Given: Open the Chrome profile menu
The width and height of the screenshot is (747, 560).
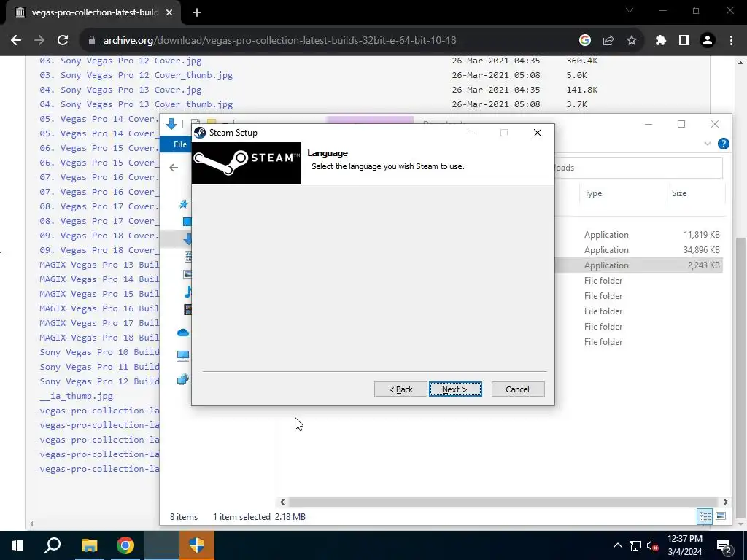Looking at the screenshot, I should (708, 41).
